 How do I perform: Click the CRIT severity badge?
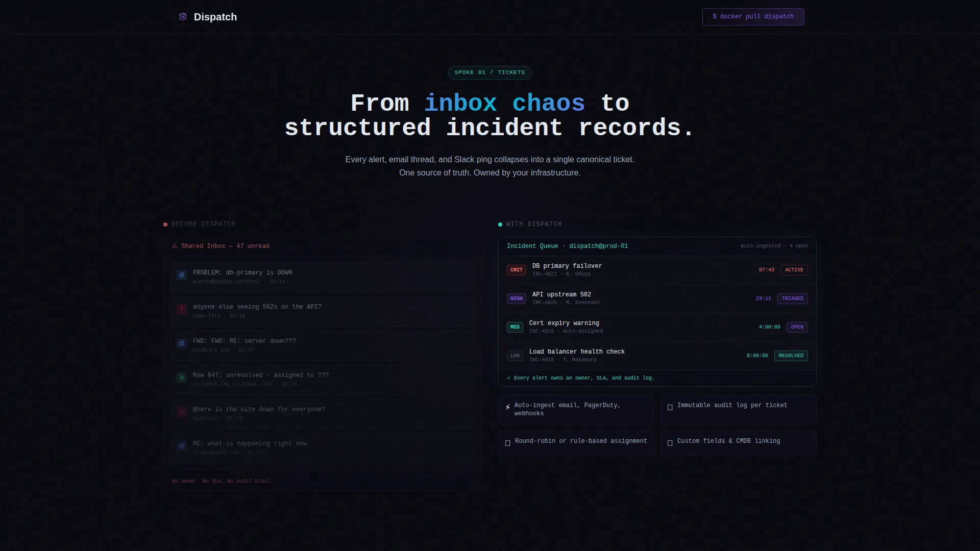(x=516, y=270)
